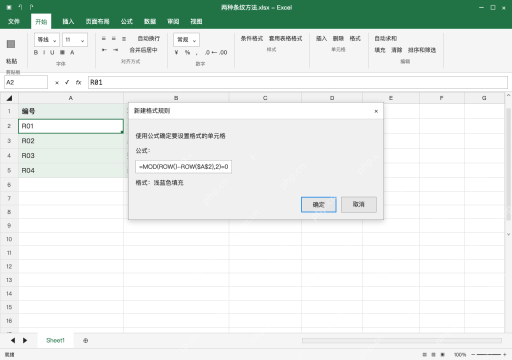Click the Undo arrow in title bar
Screen dimensions: 512x360
click(20, 7)
